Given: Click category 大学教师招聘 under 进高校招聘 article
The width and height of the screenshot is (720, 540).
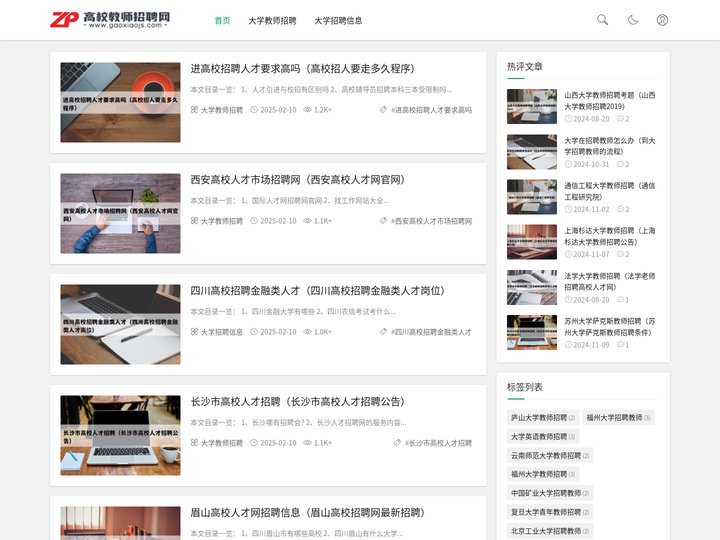Looking at the screenshot, I should (x=222, y=110).
